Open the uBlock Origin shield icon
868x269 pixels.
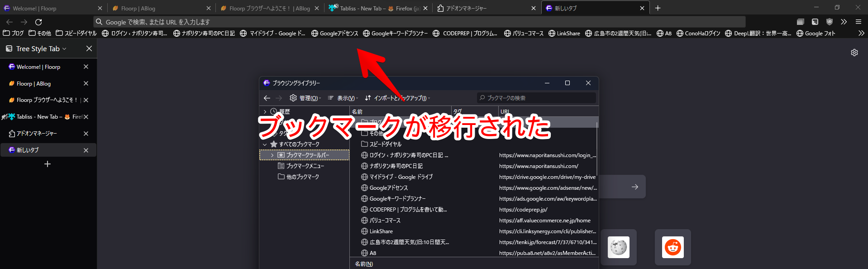click(x=830, y=22)
